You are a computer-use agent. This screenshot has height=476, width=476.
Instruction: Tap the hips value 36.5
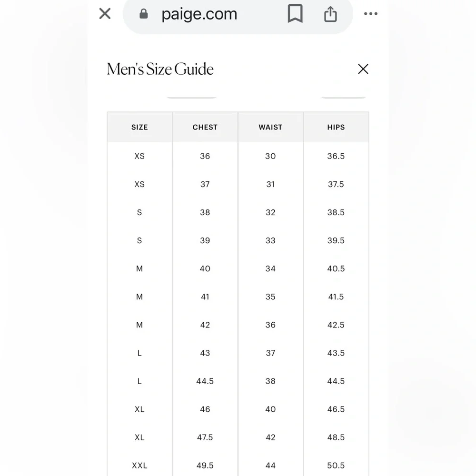pos(336,156)
